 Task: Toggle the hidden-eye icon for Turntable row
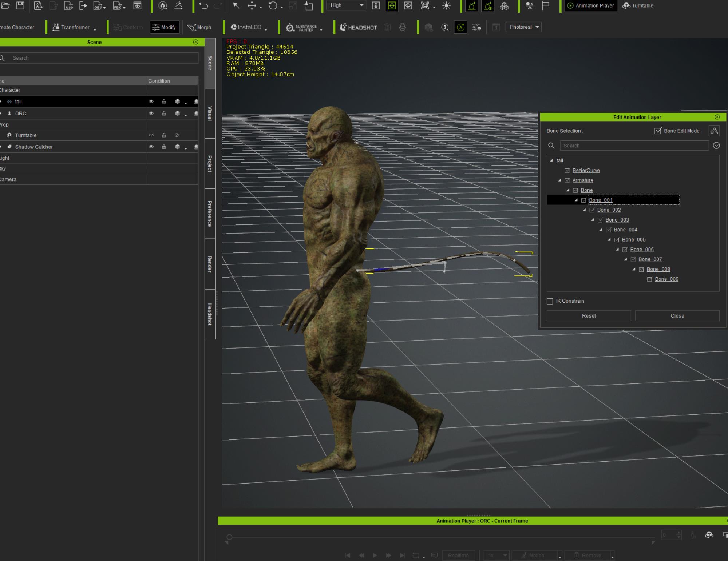(x=151, y=135)
